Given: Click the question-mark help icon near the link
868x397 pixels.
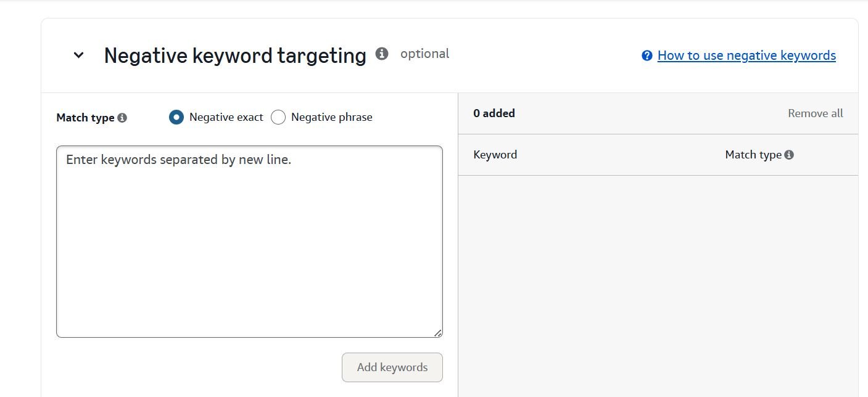Looking at the screenshot, I should point(646,55).
